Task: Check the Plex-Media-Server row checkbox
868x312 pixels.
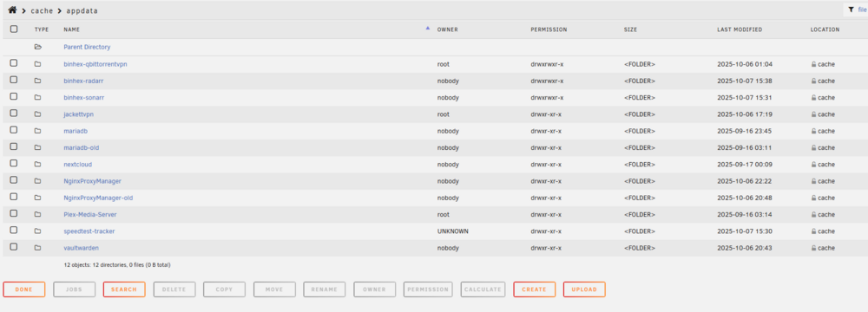Action: (x=14, y=213)
